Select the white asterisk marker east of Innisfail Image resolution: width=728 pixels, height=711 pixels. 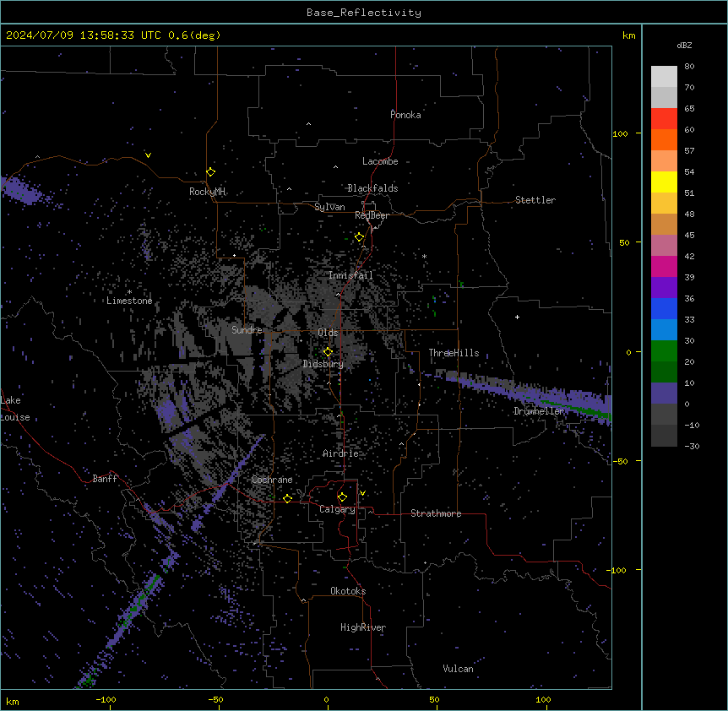tap(424, 256)
